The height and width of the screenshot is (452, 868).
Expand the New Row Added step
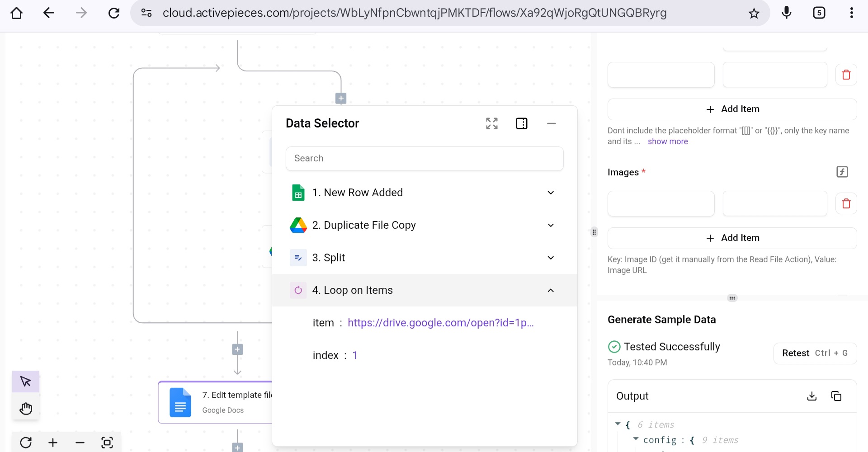pyautogui.click(x=551, y=193)
